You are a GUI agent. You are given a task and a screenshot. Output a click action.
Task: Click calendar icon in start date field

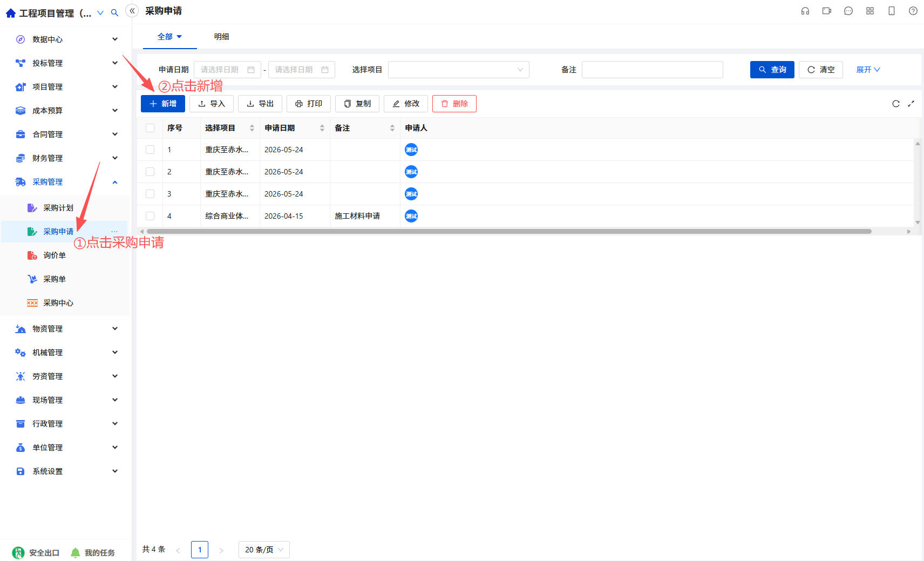tap(251, 70)
